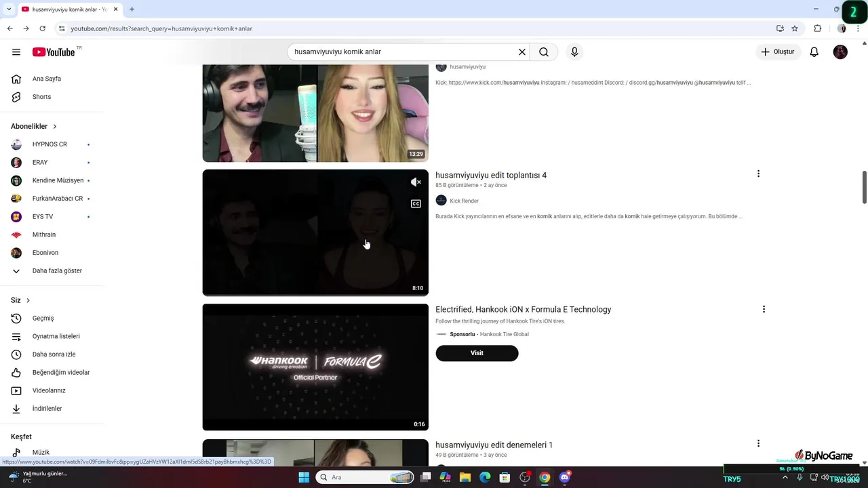Open the edit toplantısı 4 preview thumbnail
This screenshot has height=488, width=868.
(315, 232)
